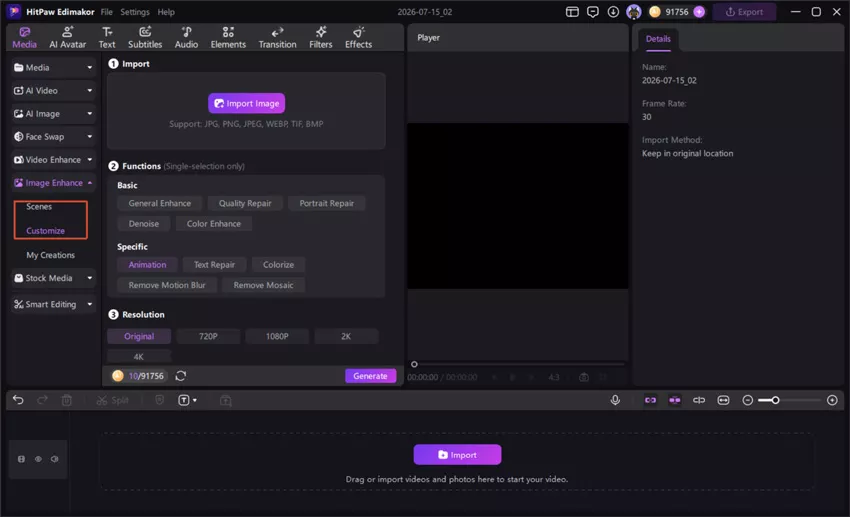Toggle track visibility eye icon
850x517 pixels.
click(38, 459)
